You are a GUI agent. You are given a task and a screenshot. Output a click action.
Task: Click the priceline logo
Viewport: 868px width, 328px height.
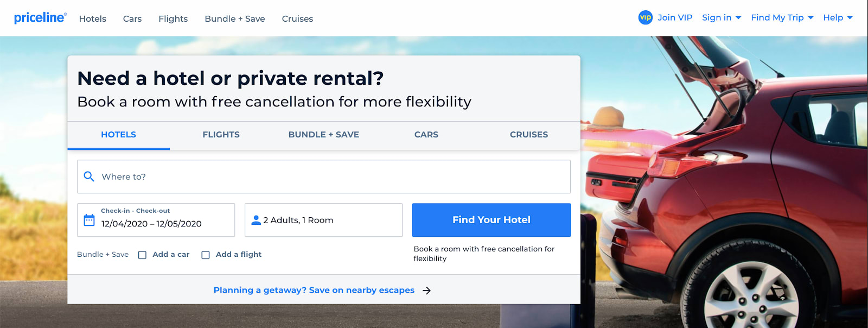point(39,16)
